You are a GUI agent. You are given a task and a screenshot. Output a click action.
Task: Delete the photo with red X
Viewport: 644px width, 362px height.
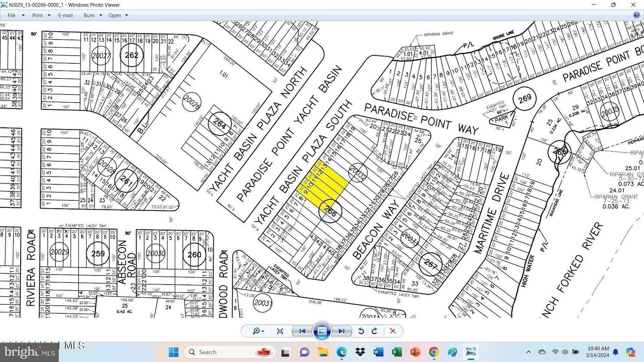393,331
